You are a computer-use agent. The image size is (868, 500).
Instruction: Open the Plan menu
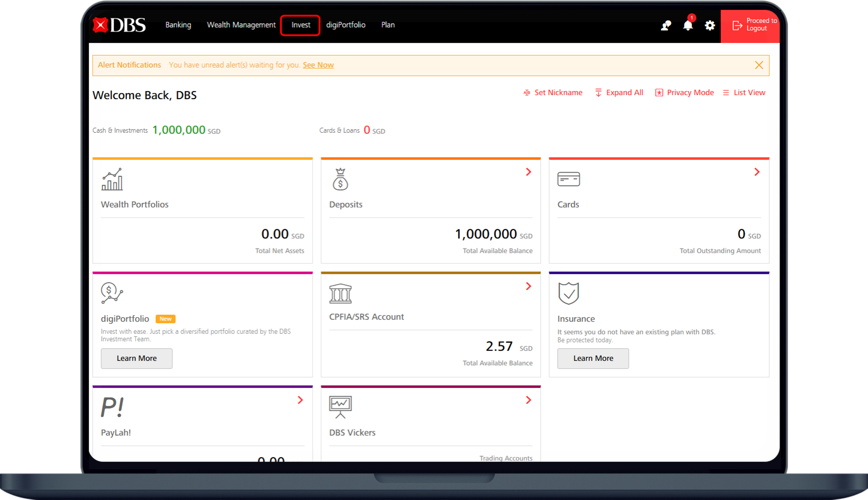[x=388, y=25]
